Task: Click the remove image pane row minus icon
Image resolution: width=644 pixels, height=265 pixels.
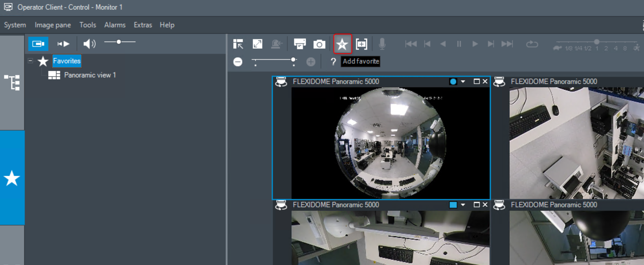Action: (238, 62)
